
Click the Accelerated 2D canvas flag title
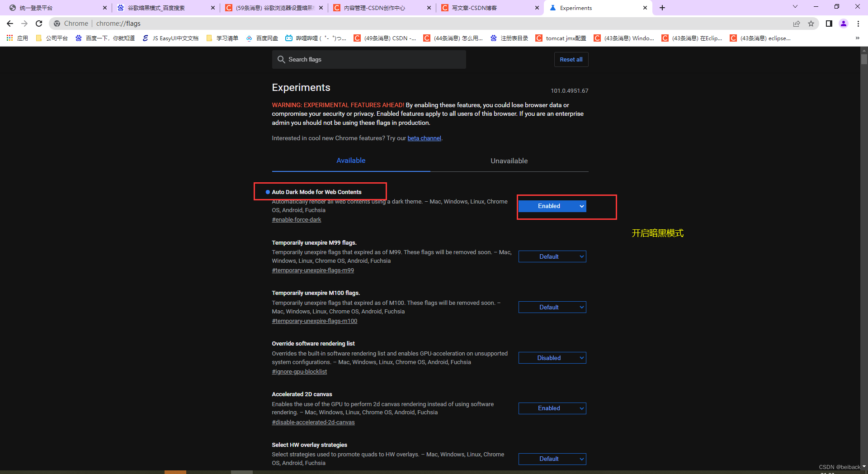pos(302,394)
